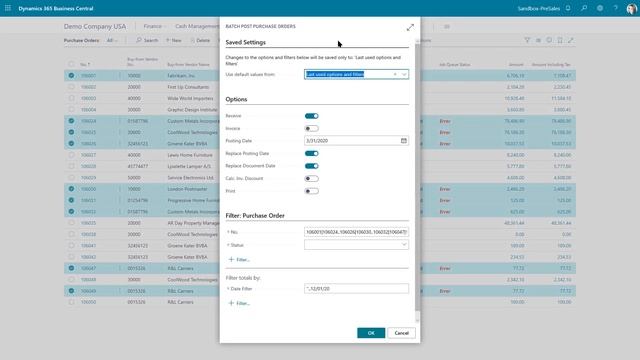Click Search in Purchase Orders toolbar

point(147,40)
